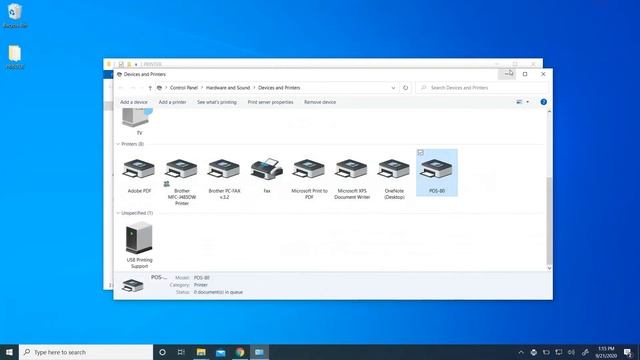Open Windows Start menu
The width and height of the screenshot is (640, 360).
pos(9,352)
